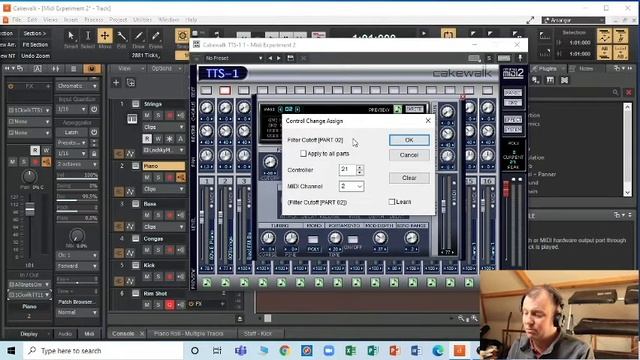Increase the Controller value with up arrow
The height and width of the screenshot is (360, 640).
click(360, 167)
